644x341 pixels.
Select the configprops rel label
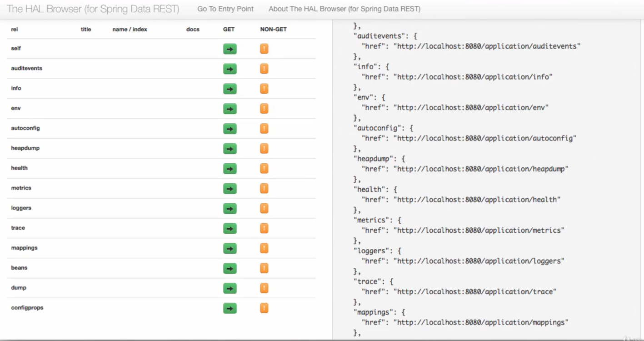coord(27,307)
